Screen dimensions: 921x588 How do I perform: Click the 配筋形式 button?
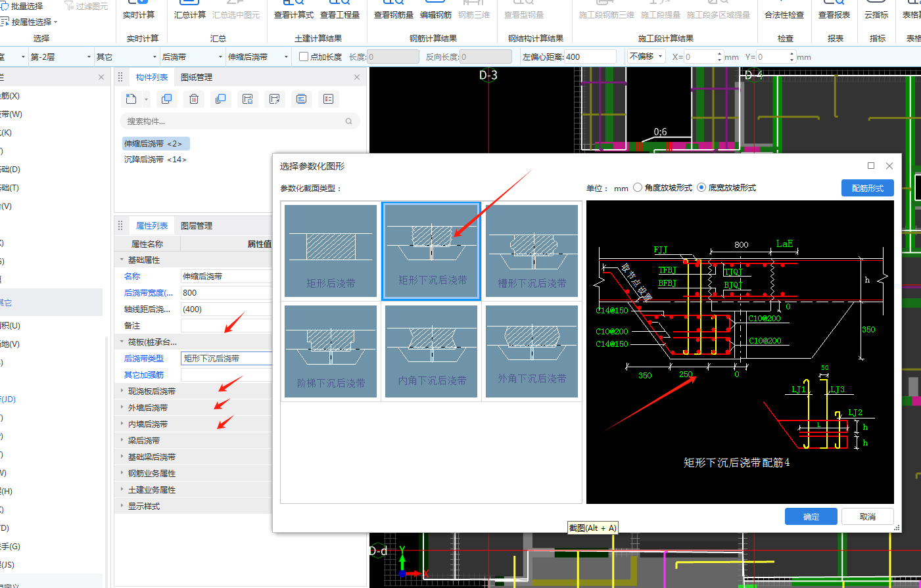[868, 188]
